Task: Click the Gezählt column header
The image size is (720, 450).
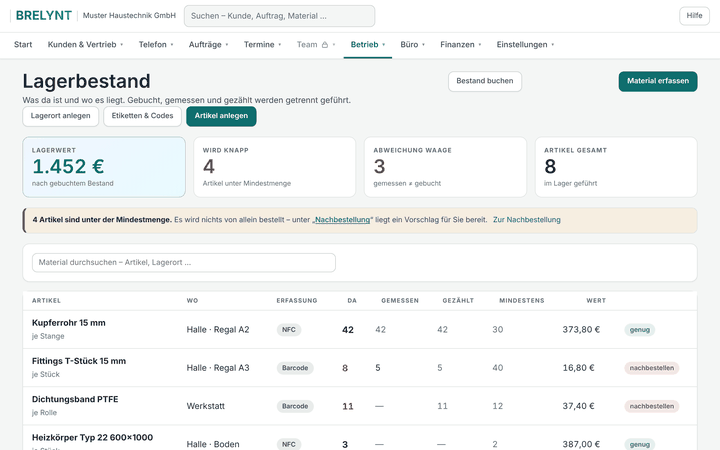Action: pyautogui.click(x=458, y=301)
